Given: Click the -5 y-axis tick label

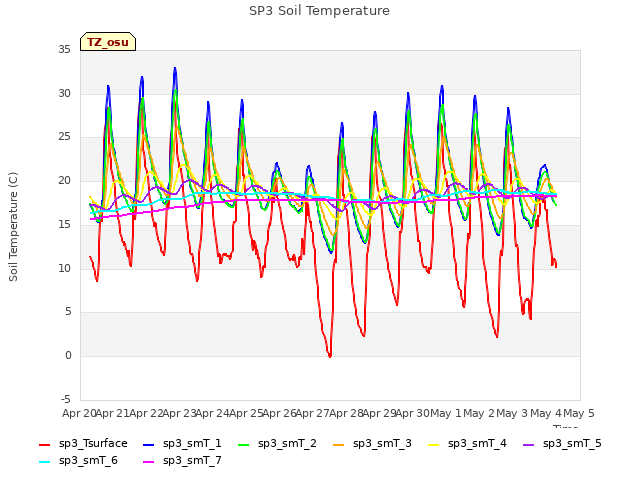Looking at the screenshot, I should (66, 399).
